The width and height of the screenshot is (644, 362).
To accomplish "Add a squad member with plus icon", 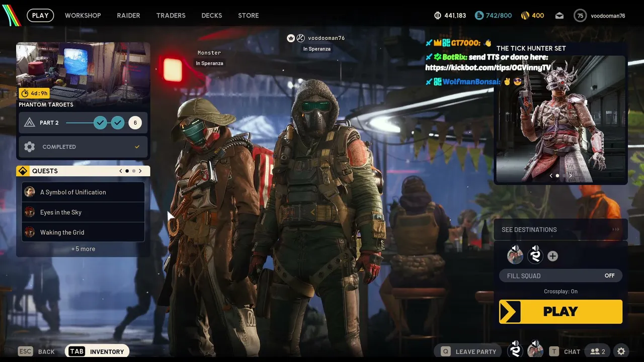I will coord(552,256).
